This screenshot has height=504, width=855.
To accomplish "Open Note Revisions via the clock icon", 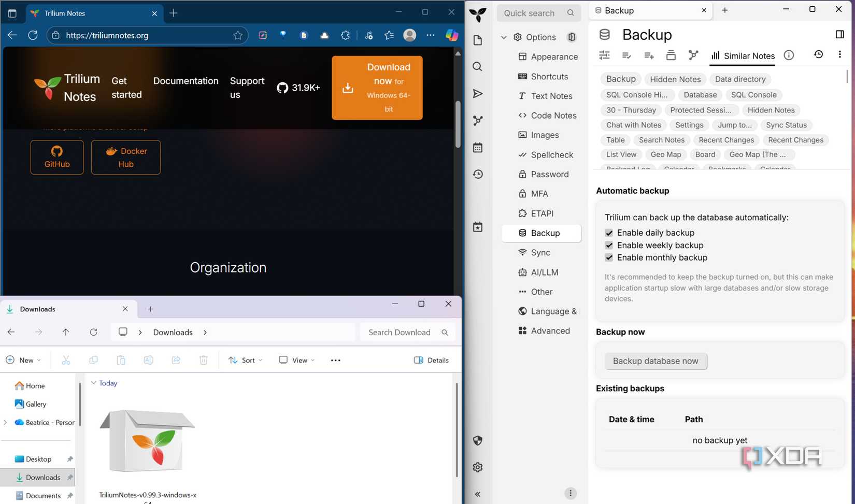I will (x=818, y=54).
